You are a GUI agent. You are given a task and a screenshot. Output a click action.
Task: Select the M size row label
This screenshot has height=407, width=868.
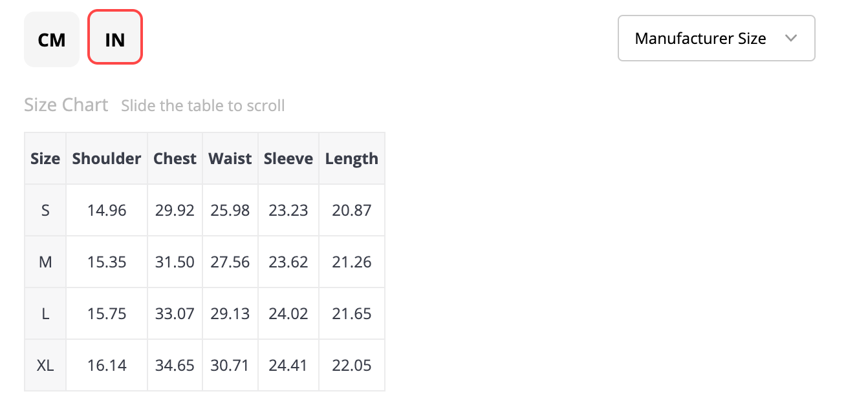tap(45, 262)
